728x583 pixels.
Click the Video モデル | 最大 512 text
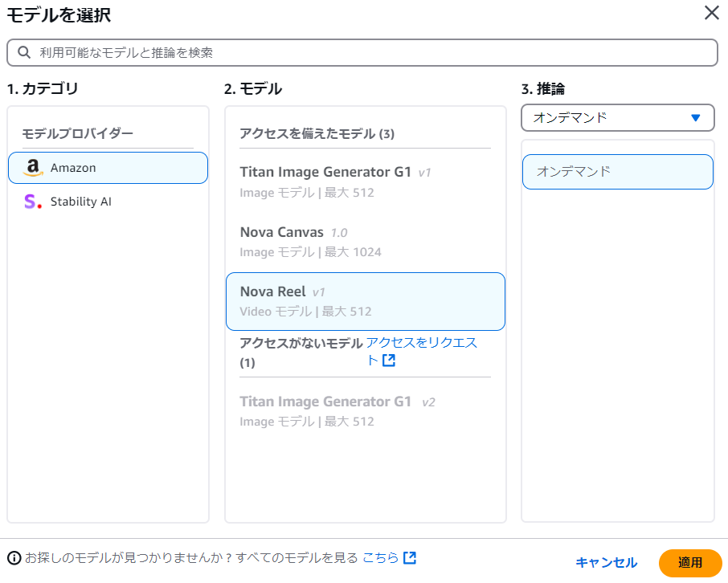point(305,312)
